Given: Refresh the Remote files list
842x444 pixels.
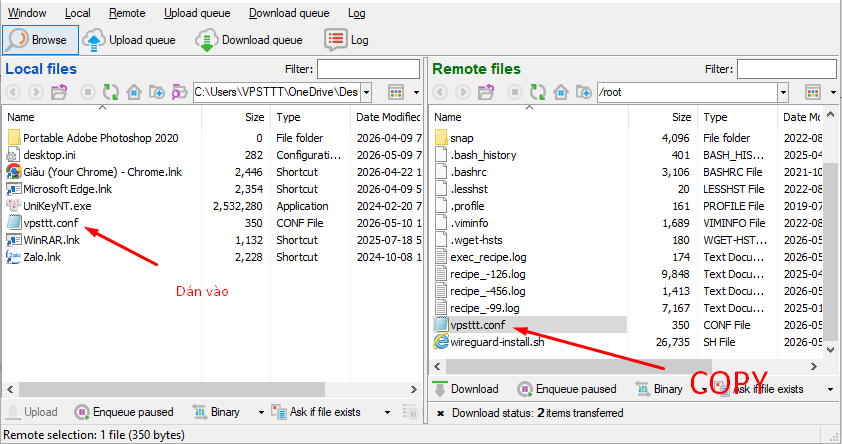Looking at the screenshot, I should pyautogui.click(x=538, y=92).
